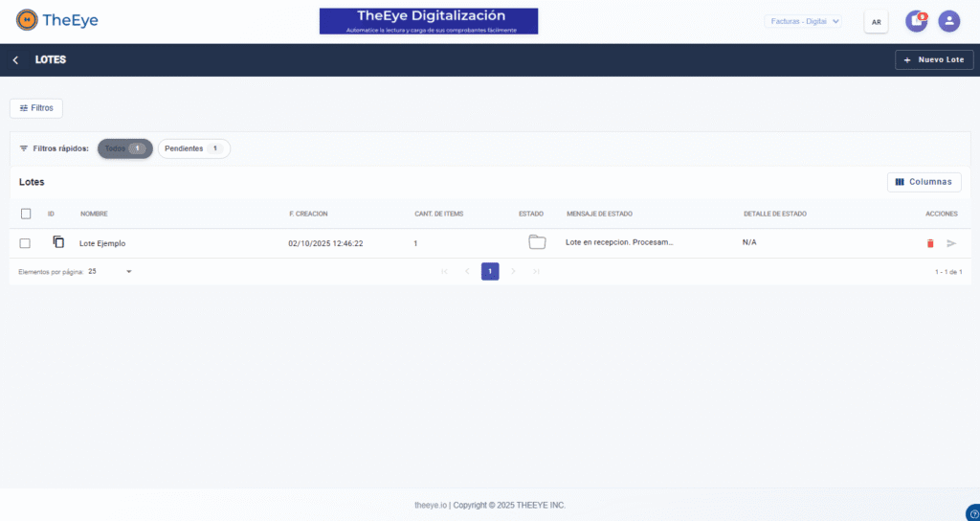Click the TheEye logo
The height and width of the screenshot is (521, 980).
click(x=57, y=20)
